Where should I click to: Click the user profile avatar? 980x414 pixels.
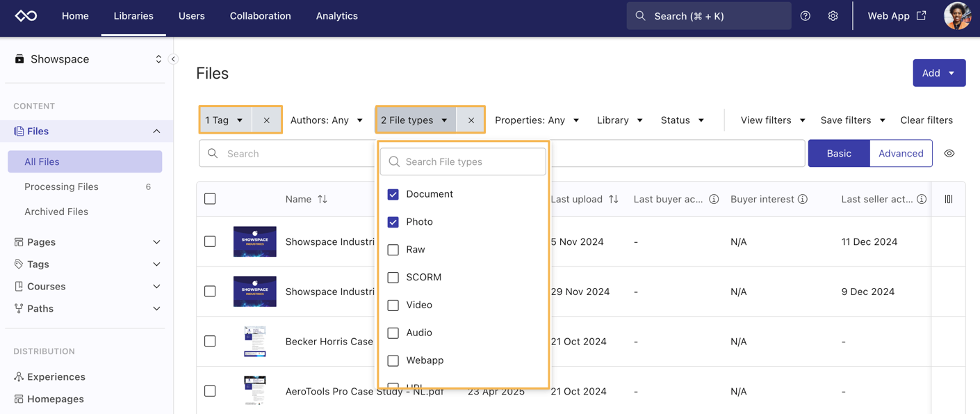pos(957,15)
